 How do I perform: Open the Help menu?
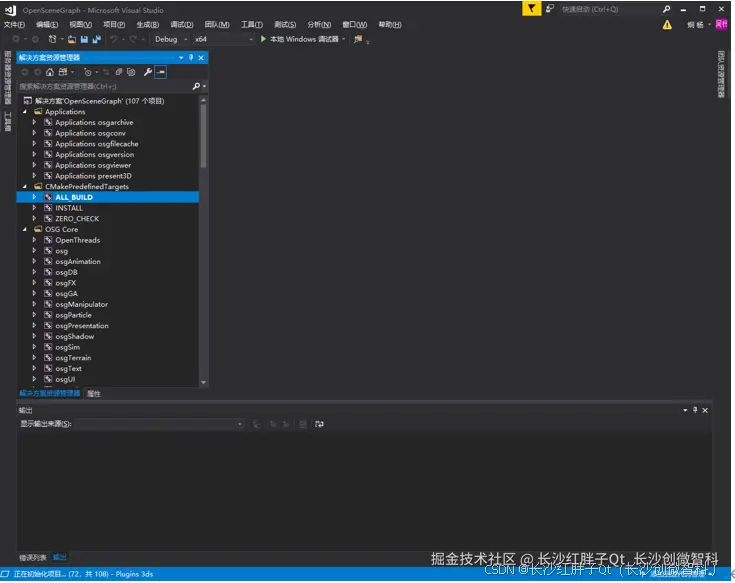390,25
